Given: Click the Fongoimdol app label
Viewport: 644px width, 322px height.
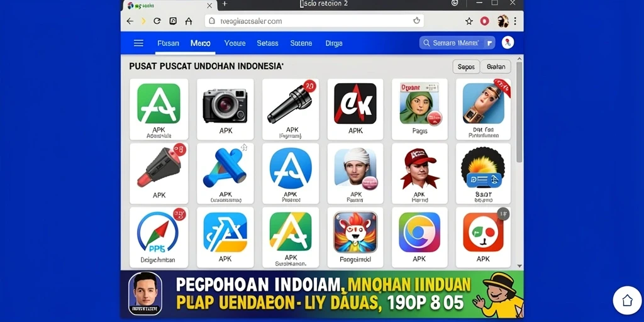Looking at the screenshot, I should tap(355, 260).
